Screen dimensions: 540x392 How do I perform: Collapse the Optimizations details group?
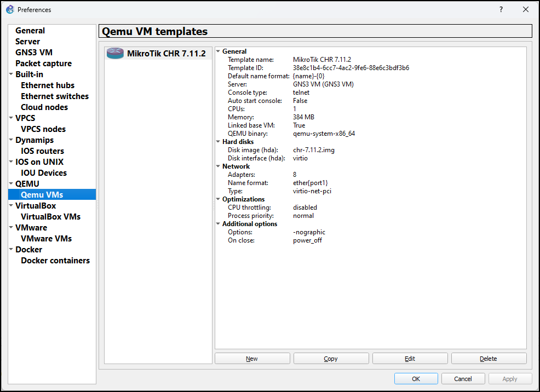[x=218, y=199]
